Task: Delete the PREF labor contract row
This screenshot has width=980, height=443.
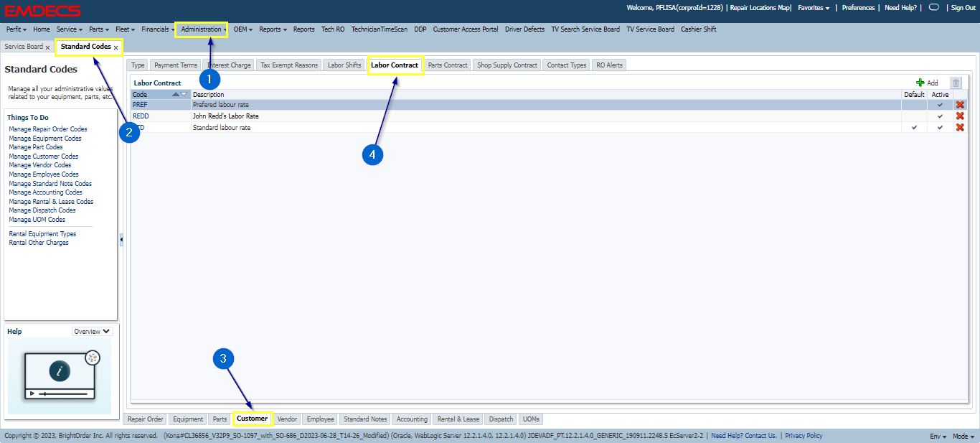Action: [x=960, y=105]
